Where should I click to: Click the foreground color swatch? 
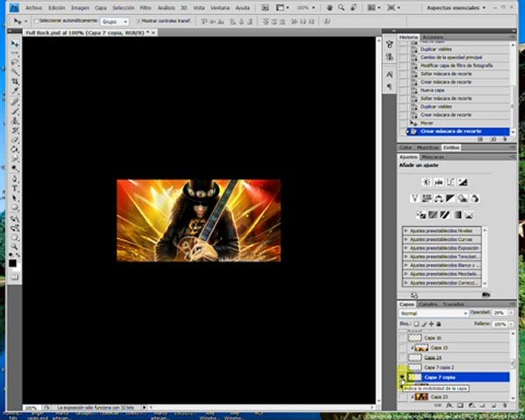[x=12, y=263]
